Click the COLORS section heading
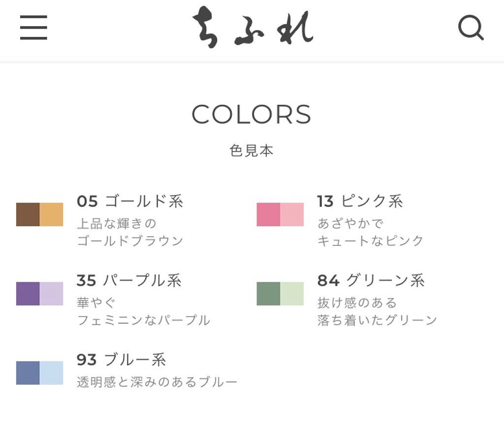The height and width of the screenshot is (425, 504). (252, 114)
